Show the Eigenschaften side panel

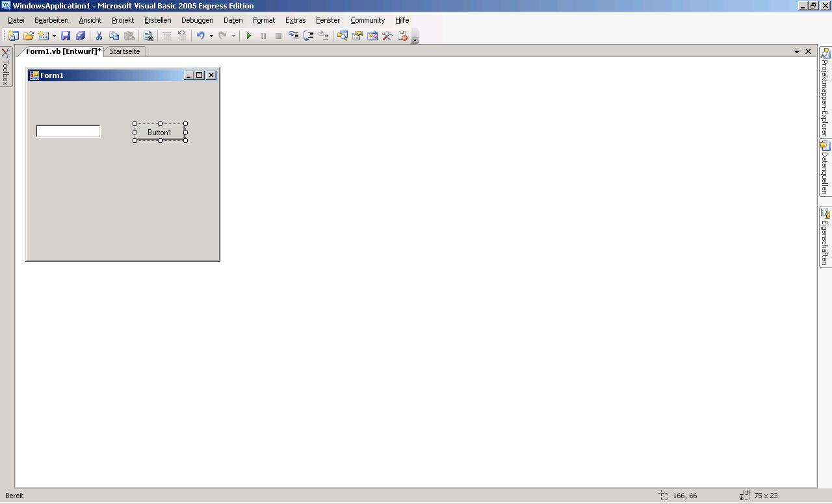[x=825, y=237]
